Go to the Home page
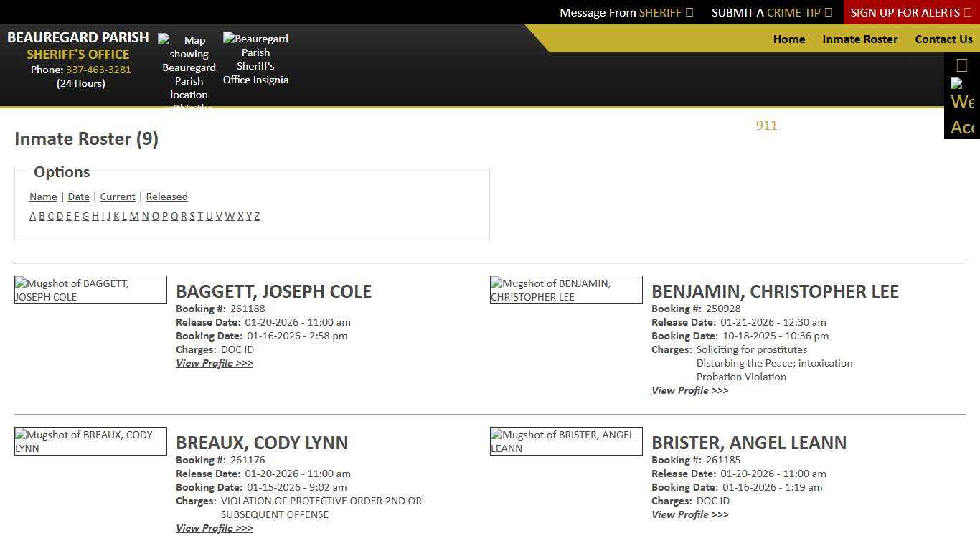Viewport: 980px width, 551px height. [x=789, y=39]
